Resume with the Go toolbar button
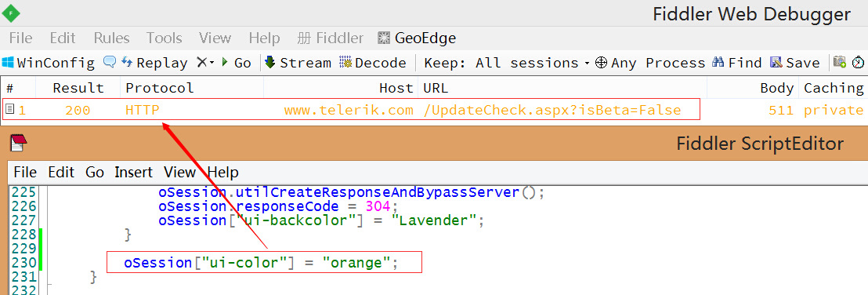Viewport: 868px width, 295px height. [237, 63]
